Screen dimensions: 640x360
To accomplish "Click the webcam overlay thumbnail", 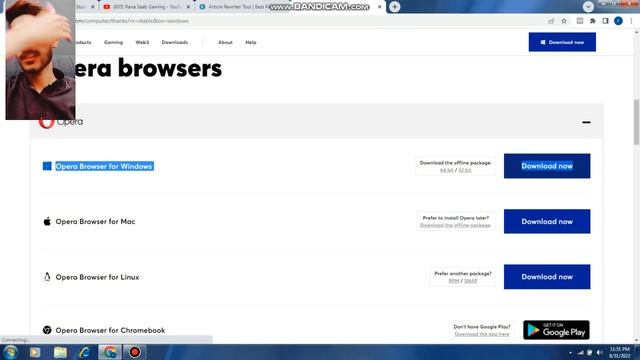I will click(x=40, y=60).
